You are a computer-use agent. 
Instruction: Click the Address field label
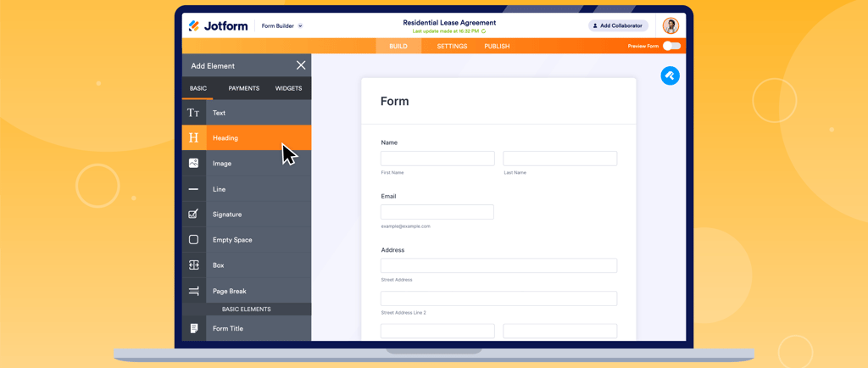click(x=392, y=250)
